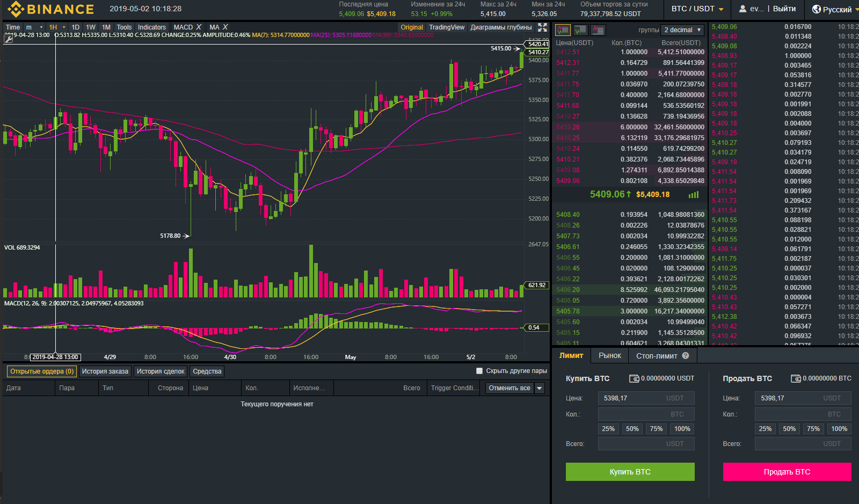Click buy order price 5408.40
Image resolution: width=859 pixels, height=504 pixels.
pyautogui.click(x=568, y=215)
